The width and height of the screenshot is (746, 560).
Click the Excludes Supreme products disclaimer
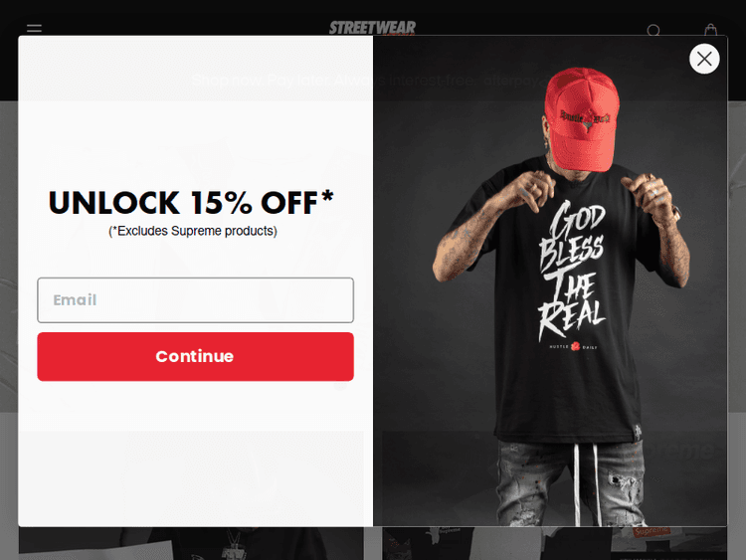(193, 231)
